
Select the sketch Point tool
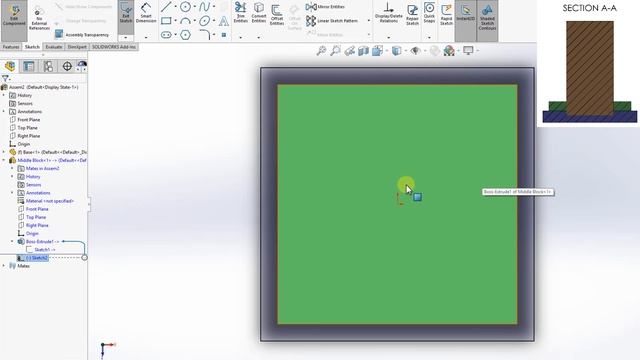(x=224, y=35)
